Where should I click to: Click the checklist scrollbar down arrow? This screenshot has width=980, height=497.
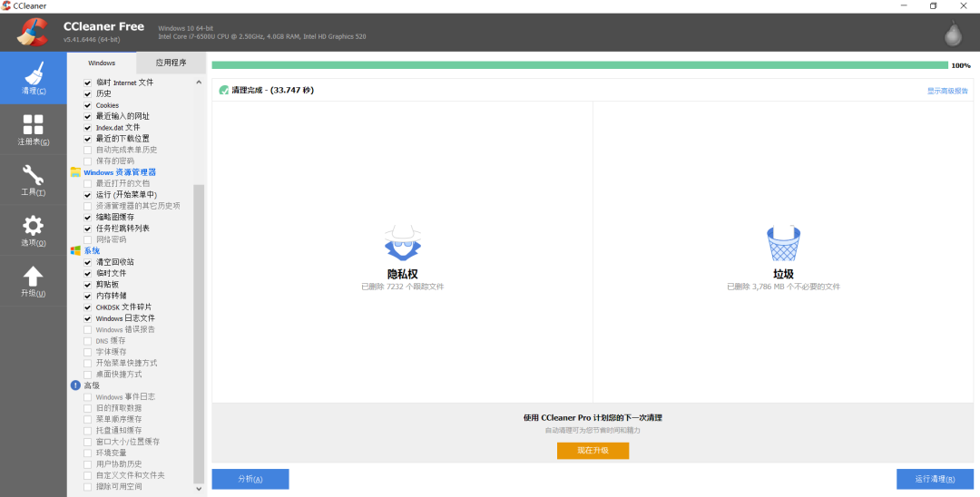coord(200,489)
